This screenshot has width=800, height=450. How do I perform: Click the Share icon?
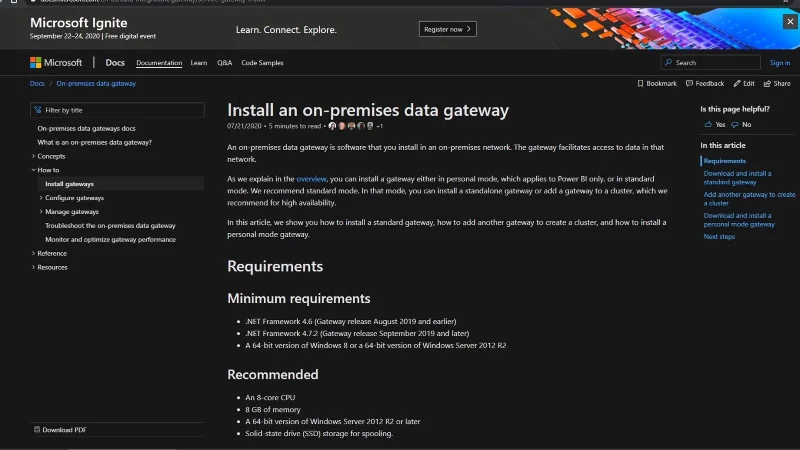point(767,83)
